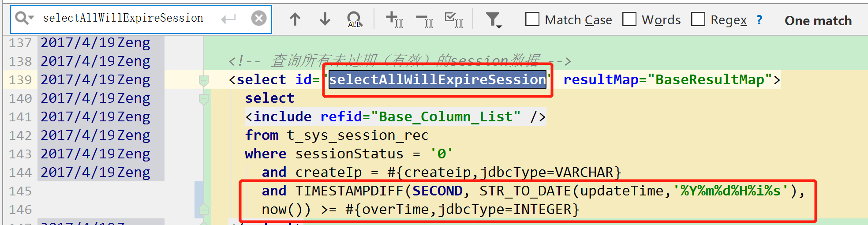Click the highlighted selectAllWillExpireSession id value
The image size is (868, 225).
[438, 80]
